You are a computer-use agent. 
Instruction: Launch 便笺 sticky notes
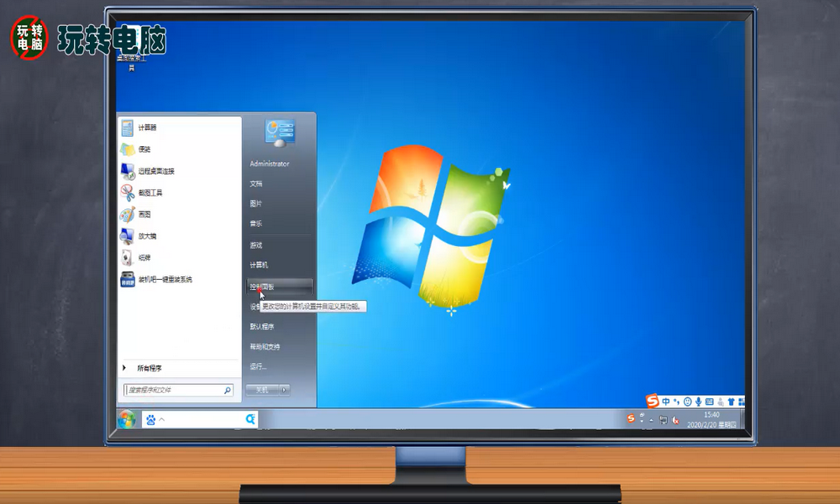point(179,150)
